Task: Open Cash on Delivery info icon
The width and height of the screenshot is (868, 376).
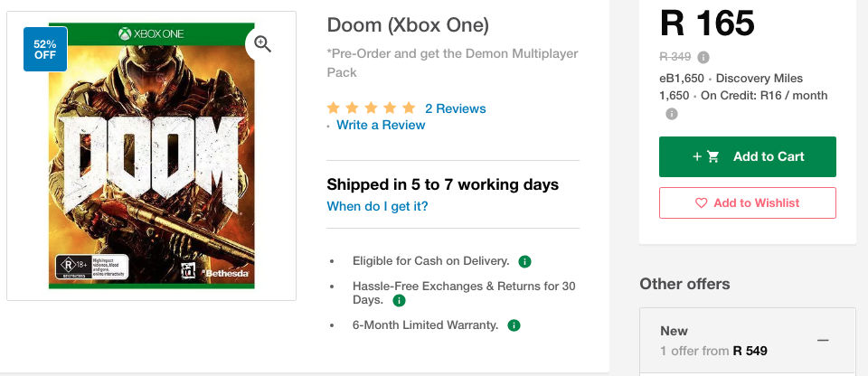Action: (525, 261)
